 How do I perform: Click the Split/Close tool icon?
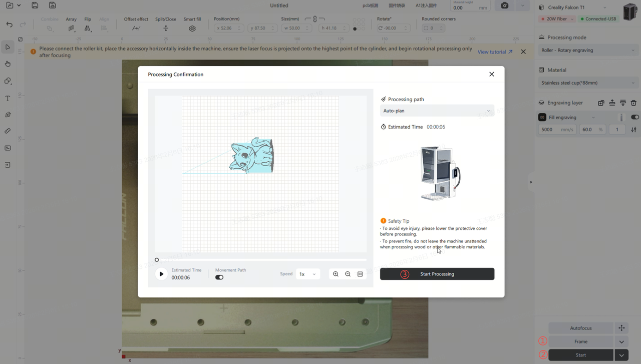(166, 29)
